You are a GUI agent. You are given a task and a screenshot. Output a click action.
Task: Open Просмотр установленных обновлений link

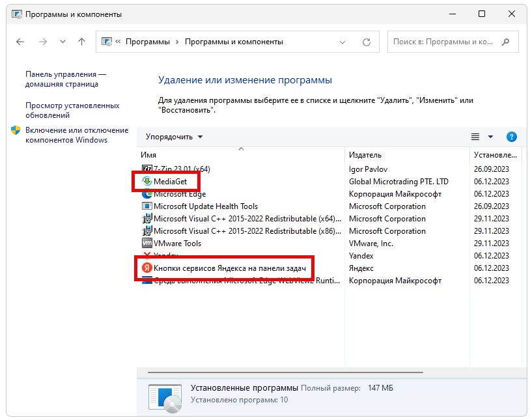tap(72, 110)
